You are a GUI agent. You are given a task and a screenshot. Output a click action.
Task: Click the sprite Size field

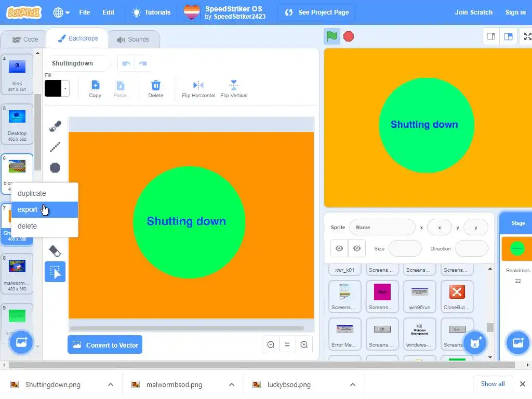coord(405,248)
